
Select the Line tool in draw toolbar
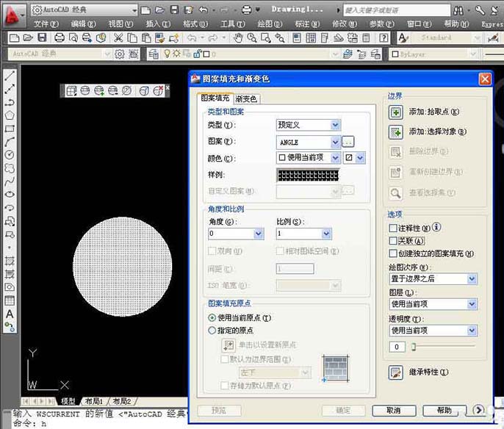[10, 76]
